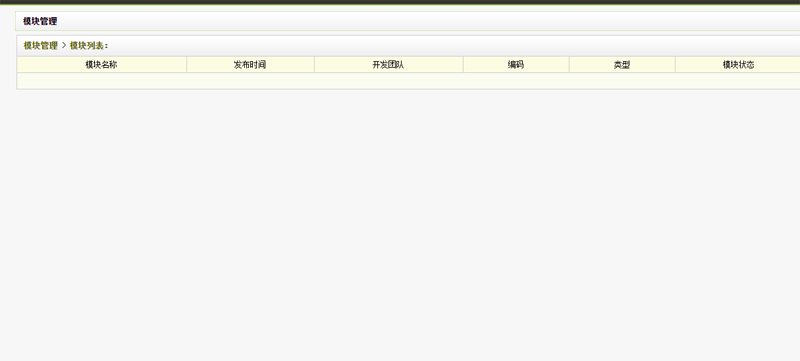Click the empty row beneath 模块状态
This screenshot has height=361, width=800.
click(738, 81)
